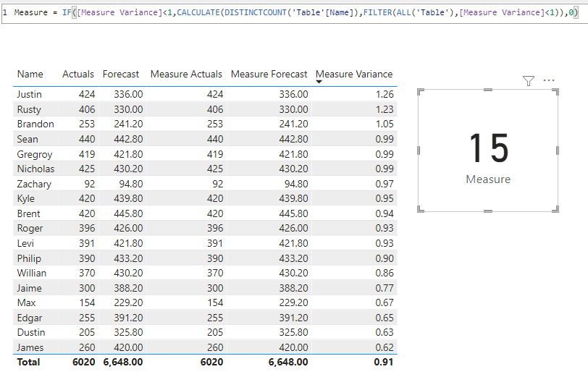
Task: Click inside the DAX formula bar
Action: [x=295, y=13]
